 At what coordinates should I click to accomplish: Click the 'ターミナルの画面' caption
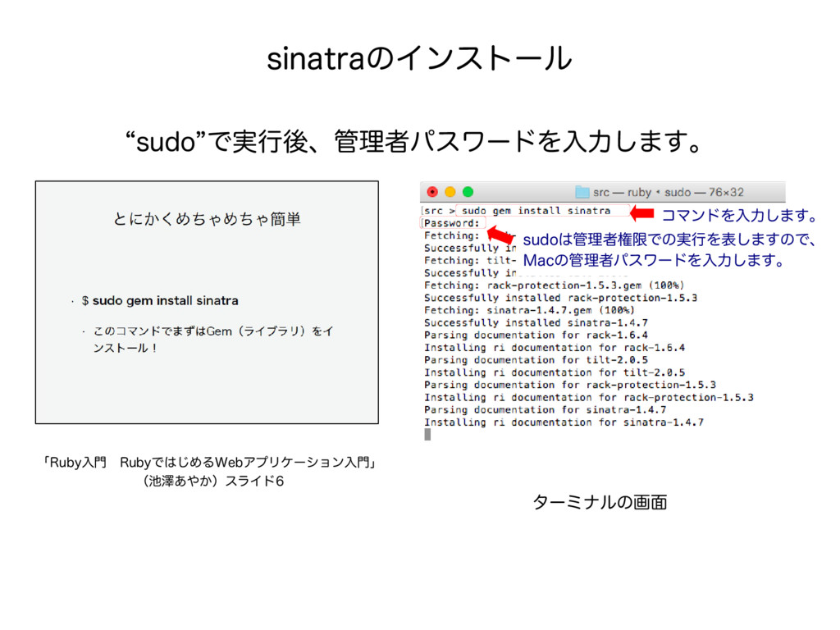[600, 503]
